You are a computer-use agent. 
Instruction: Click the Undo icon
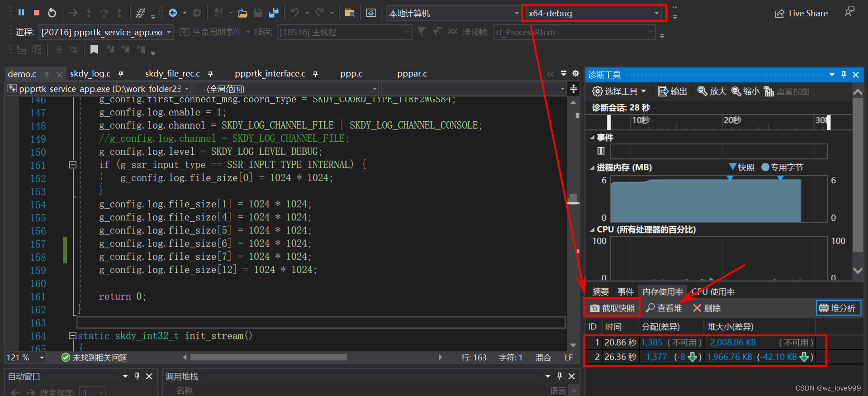tap(295, 13)
